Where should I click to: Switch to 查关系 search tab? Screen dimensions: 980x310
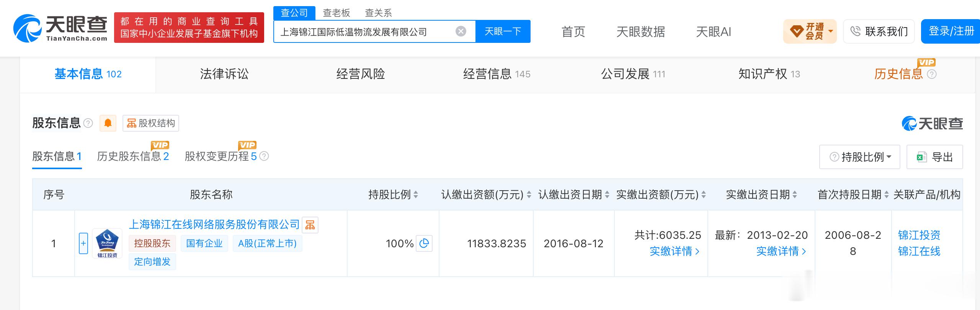coord(379,13)
